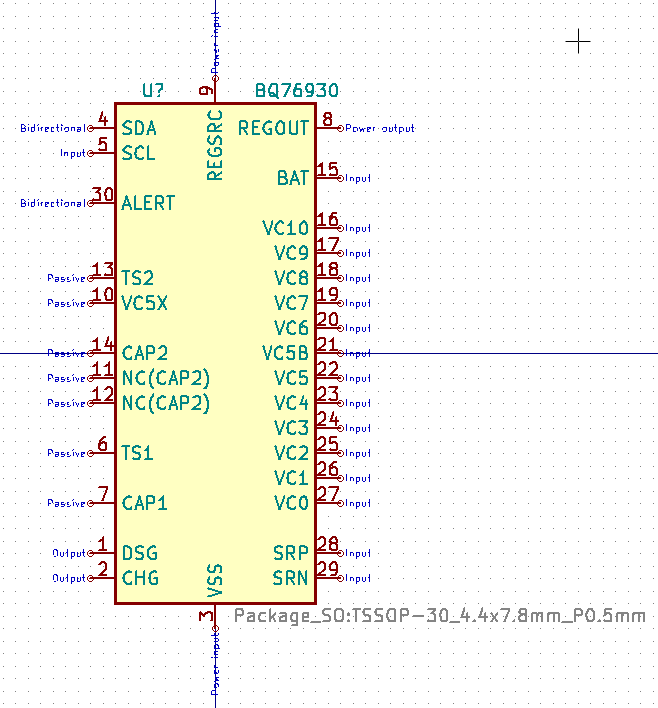The width and height of the screenshot is (658, 708).
Task: Select the SCL pin label
Action: 138,153
